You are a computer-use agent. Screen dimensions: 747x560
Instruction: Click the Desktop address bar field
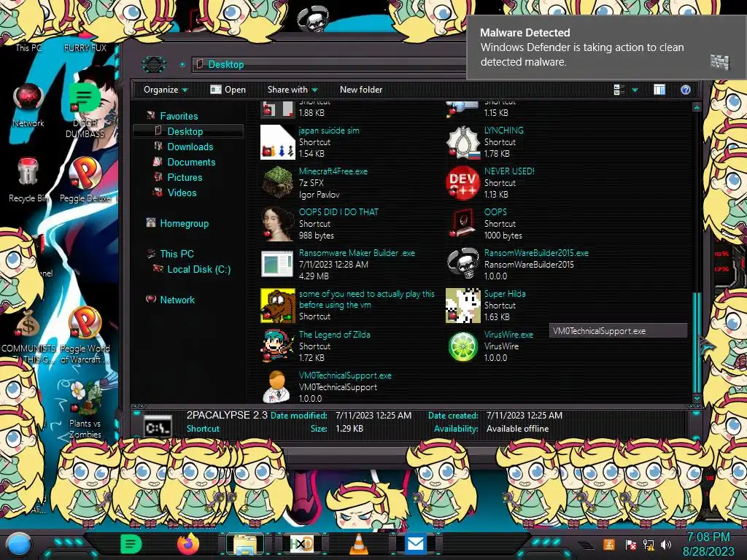tap(329, 64)
